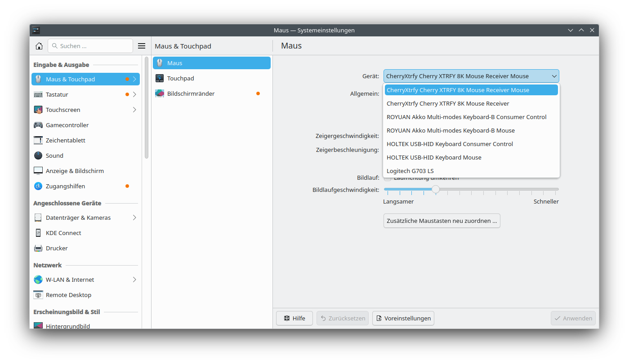Open the Sound settings entry
This screenshot has height=364, width=629.
point(85,155)
